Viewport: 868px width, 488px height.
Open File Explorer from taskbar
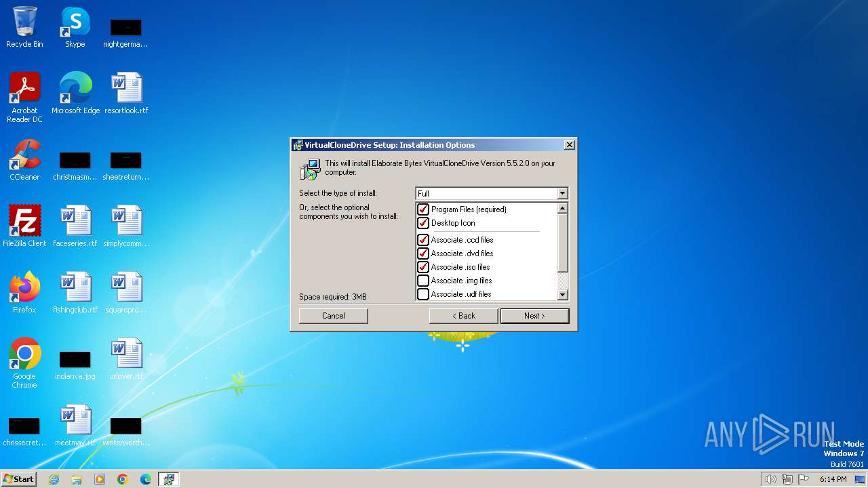[77, 479]
